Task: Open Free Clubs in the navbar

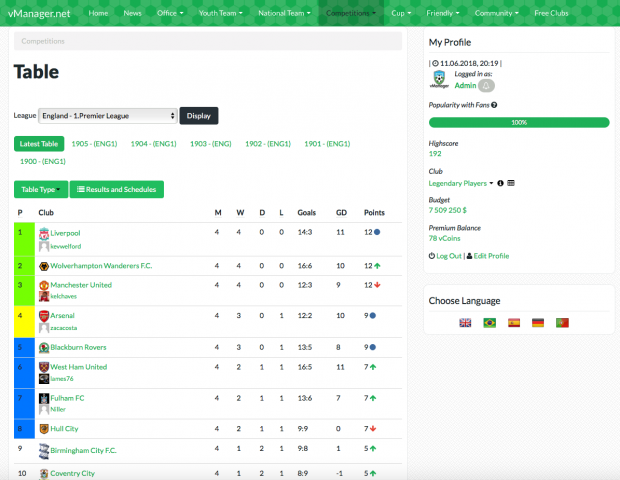Action: point(551,13)
